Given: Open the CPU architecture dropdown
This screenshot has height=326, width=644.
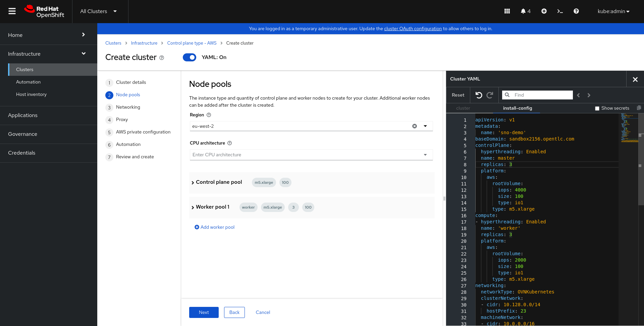Looking at the screenshot, I should [311, 155].
